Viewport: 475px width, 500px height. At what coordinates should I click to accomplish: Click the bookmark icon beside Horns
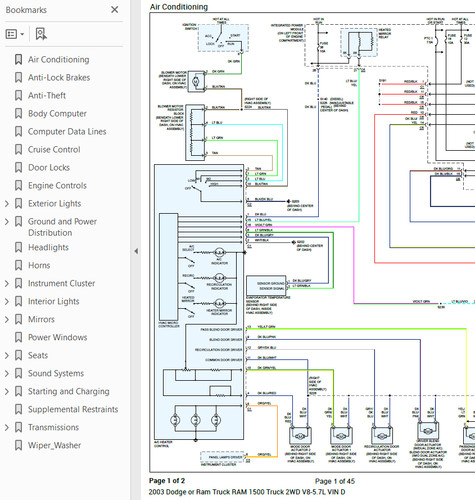(19, 266)
